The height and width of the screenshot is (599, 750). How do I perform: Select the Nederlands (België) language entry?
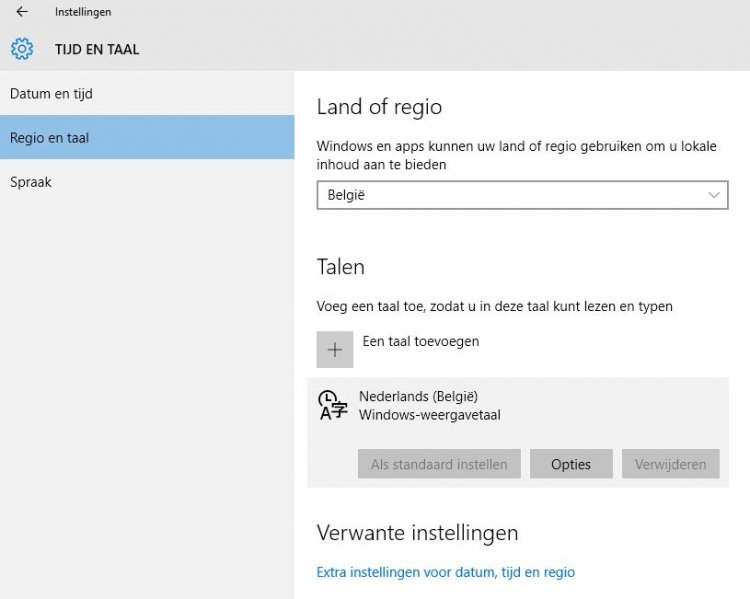pos(418,396)
